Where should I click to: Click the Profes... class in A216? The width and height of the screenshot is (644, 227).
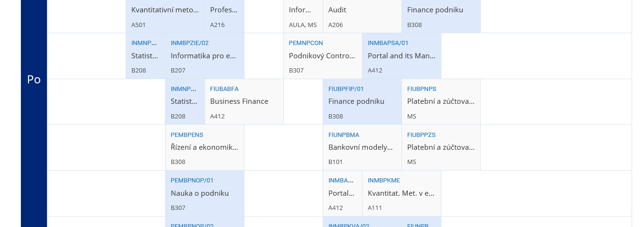(x=224, y=16)
